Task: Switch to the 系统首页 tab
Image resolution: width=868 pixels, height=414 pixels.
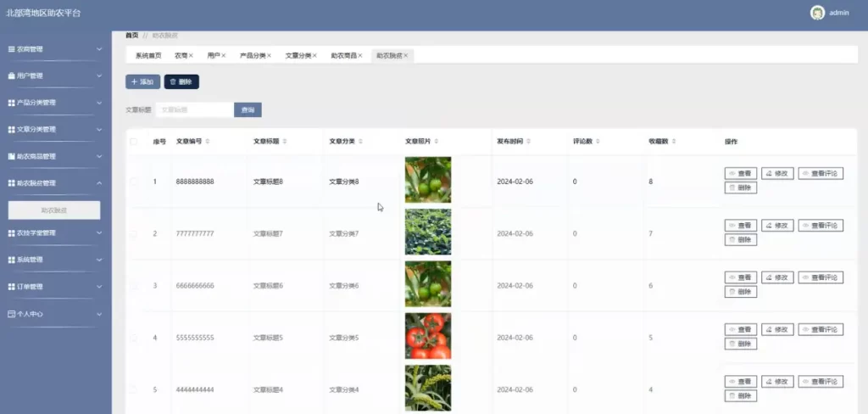Action: click(148, 55)
